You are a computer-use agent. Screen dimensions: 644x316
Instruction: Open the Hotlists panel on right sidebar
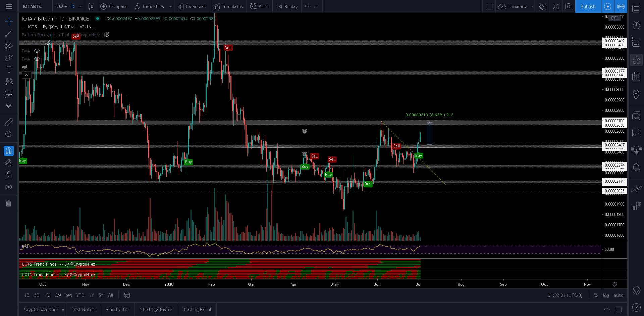point(637,60)
